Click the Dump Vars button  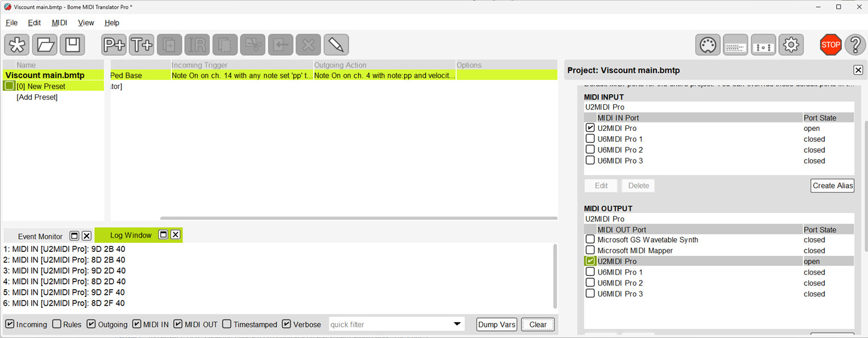[496, 324]
